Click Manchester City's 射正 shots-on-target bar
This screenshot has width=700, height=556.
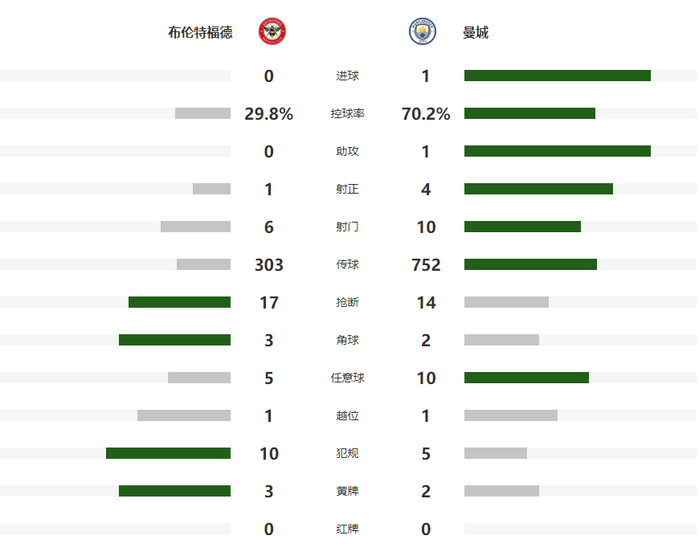pos(538,189)
